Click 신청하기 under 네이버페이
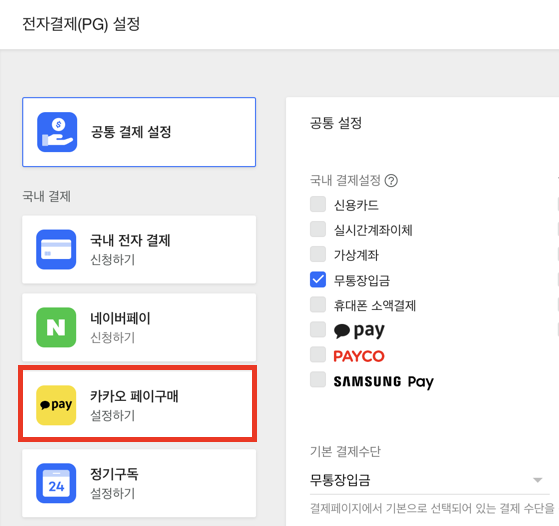The height and width of the screenshot is (526, 559). (113, 337)
